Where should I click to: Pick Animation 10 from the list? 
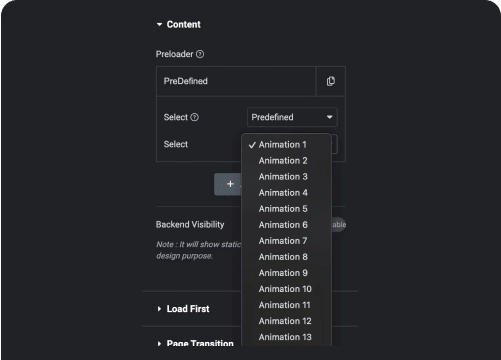click(x=286, y=289)
